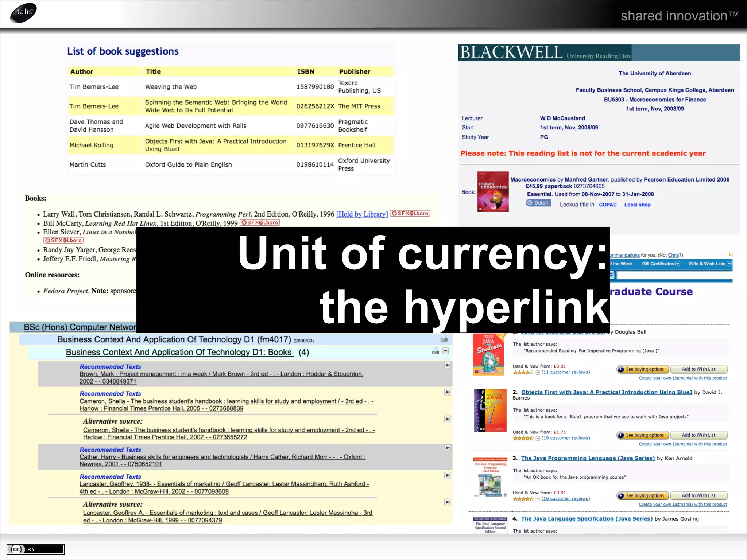Click SFX@Lboro button after Learning Red Hat Linux
This screenshot has width=747, height=560.
pos(260,222)
